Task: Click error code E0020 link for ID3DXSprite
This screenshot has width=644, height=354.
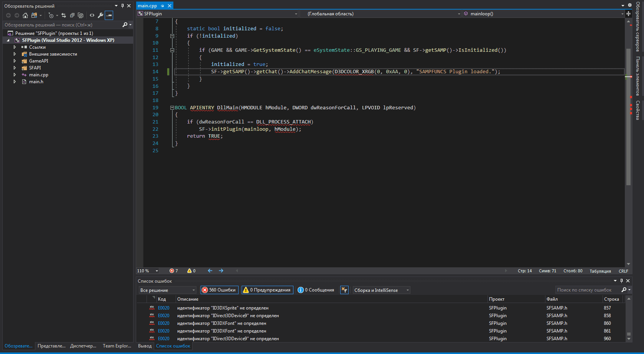Action: tap(163, 308)
